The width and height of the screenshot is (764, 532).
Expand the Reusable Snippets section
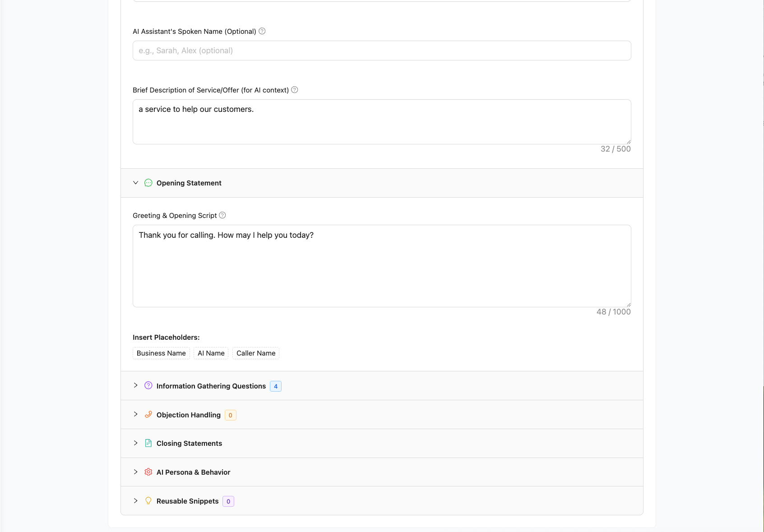135,500
